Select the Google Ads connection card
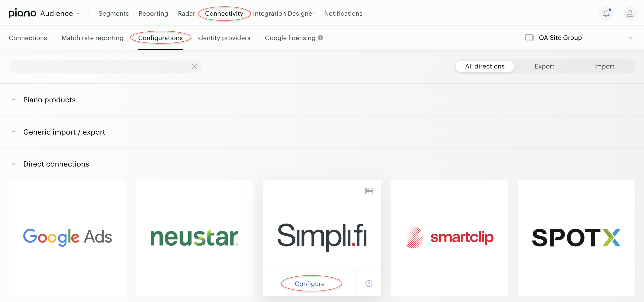The image size is (644, 302). [67, 238]
